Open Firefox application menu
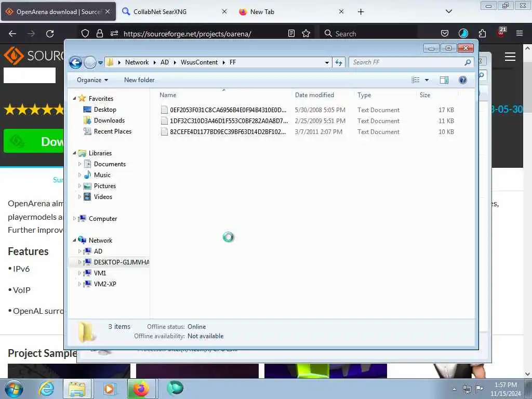 pos(520,33)
